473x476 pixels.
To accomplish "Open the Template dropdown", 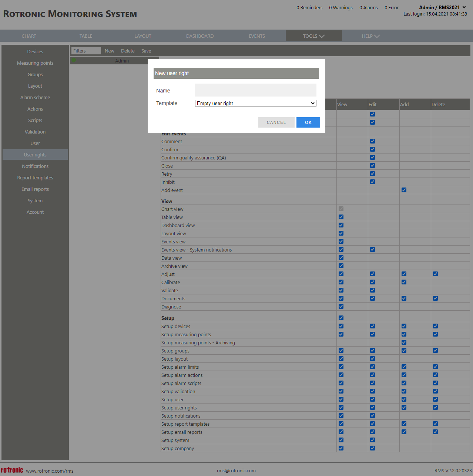I will coord(255,103).
